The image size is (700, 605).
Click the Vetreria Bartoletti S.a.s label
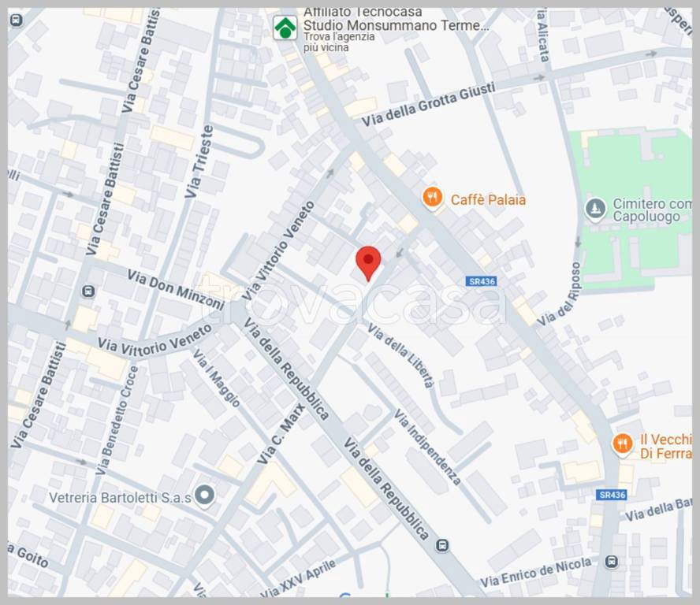click(x=120, y=498)
